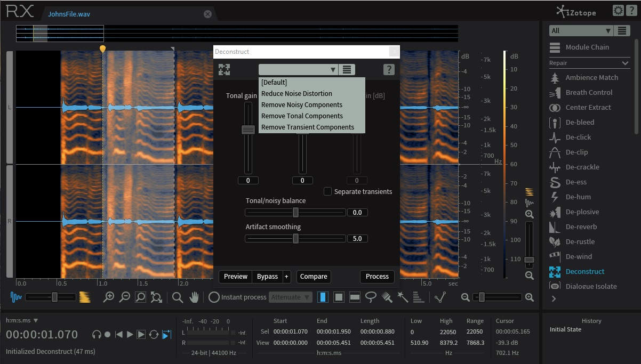Open the Deconstruct preset dropdown
Screen dimensions: 641x364
[299, 69]
